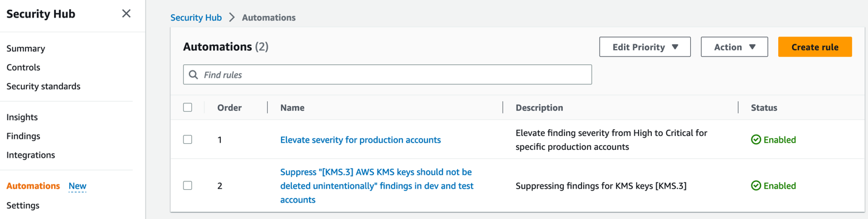Click the Enabled status text for rule 1
868x219 pixels.
pos(779,140)
